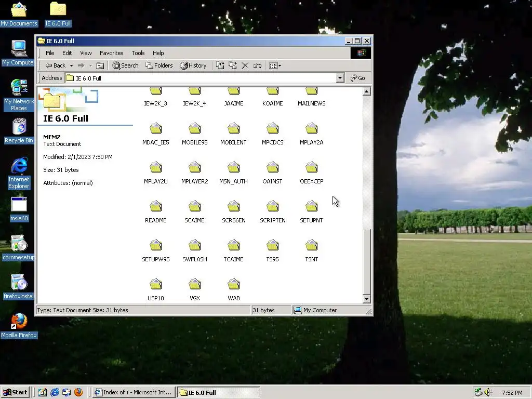Select the TS95 file icon

pos(272,246)
